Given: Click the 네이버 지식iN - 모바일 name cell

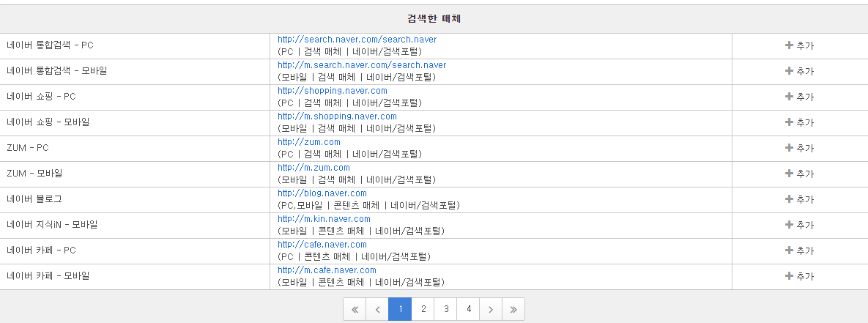Looking at the screenshot, I should pyautogui.click(x=135, y=225).
